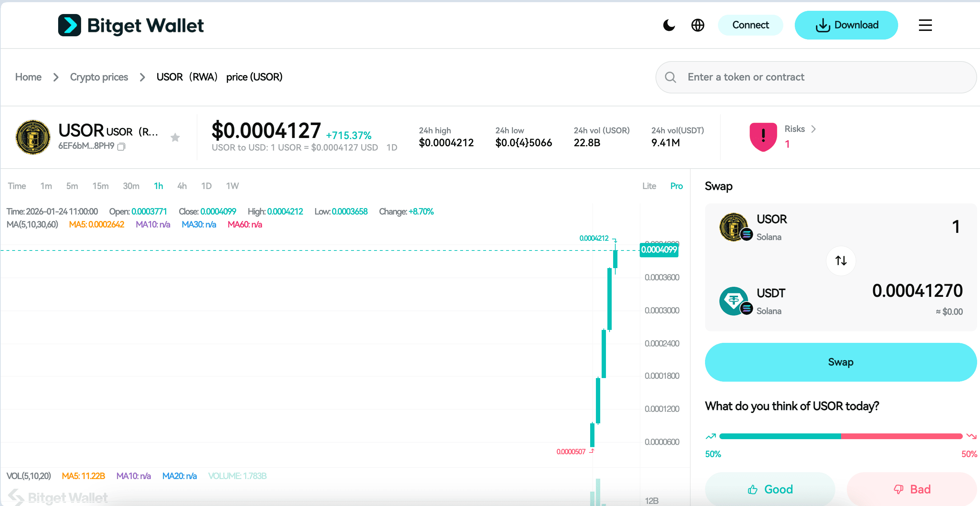Click the swap direction arrows icon

(841, 261)
